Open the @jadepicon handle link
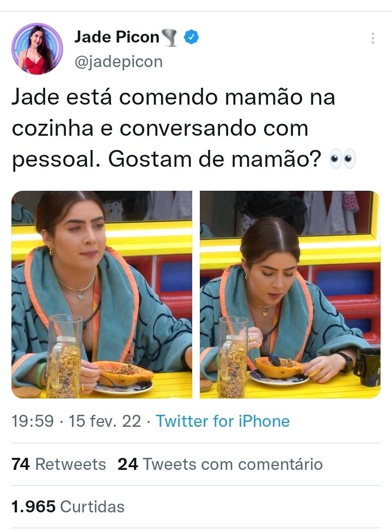Image resolution: width=392 pixels, height=532 pixels. [119, 62]
